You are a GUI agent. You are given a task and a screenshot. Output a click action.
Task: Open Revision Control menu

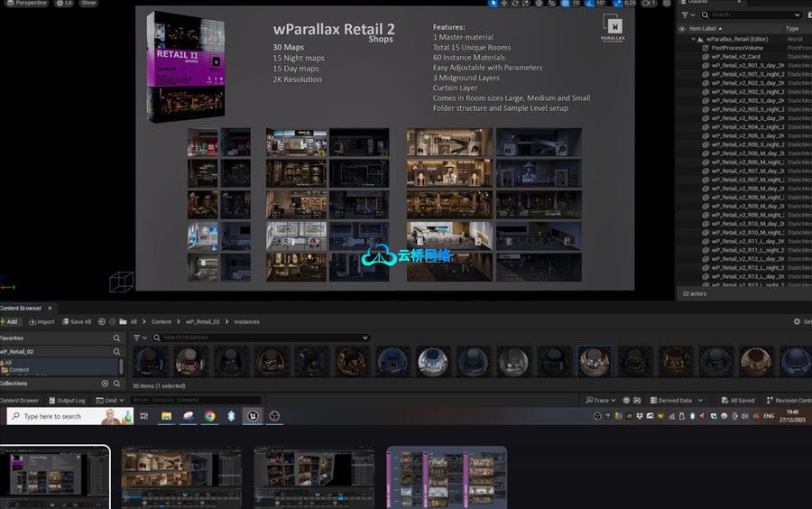coord(789,401)
